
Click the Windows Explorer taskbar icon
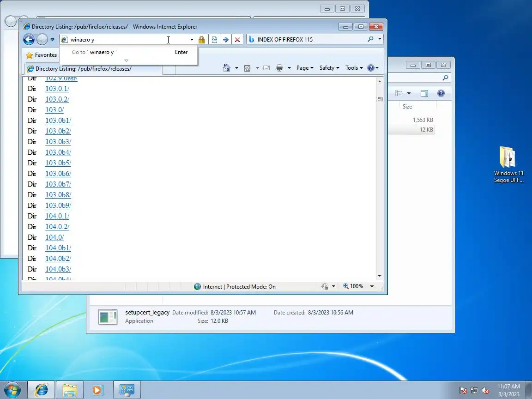[x=69, y=390]
